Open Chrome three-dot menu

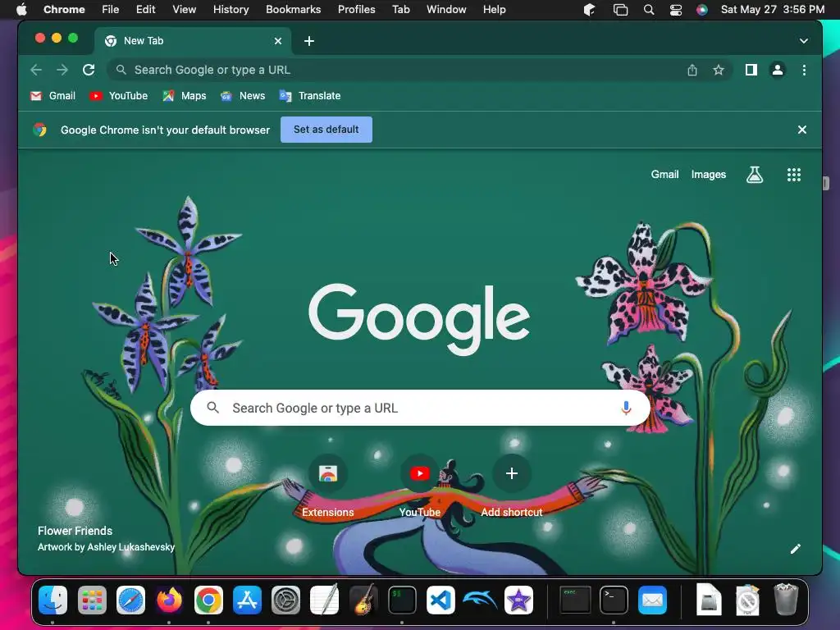804,70
